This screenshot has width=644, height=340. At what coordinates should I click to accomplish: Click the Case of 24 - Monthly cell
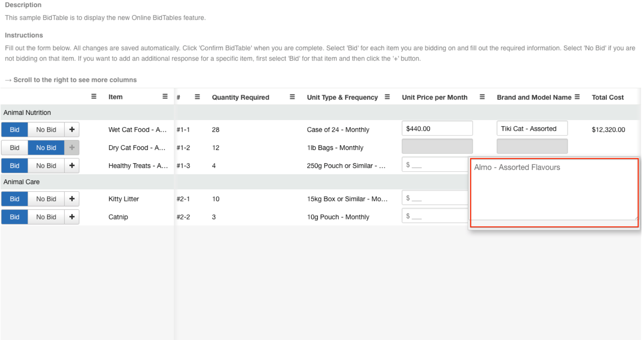pos(338,130)
